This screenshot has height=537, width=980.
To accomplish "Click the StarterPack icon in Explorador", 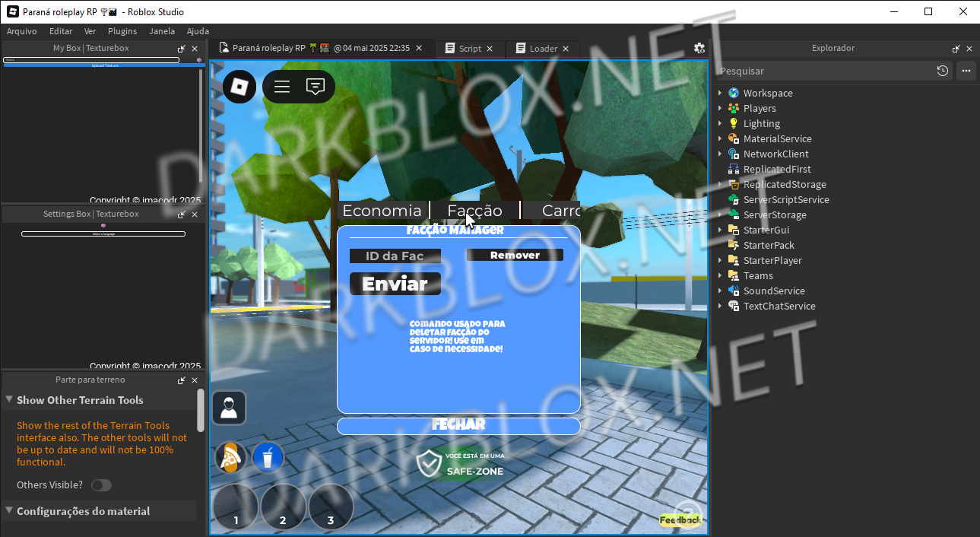I will pos(734,245).
